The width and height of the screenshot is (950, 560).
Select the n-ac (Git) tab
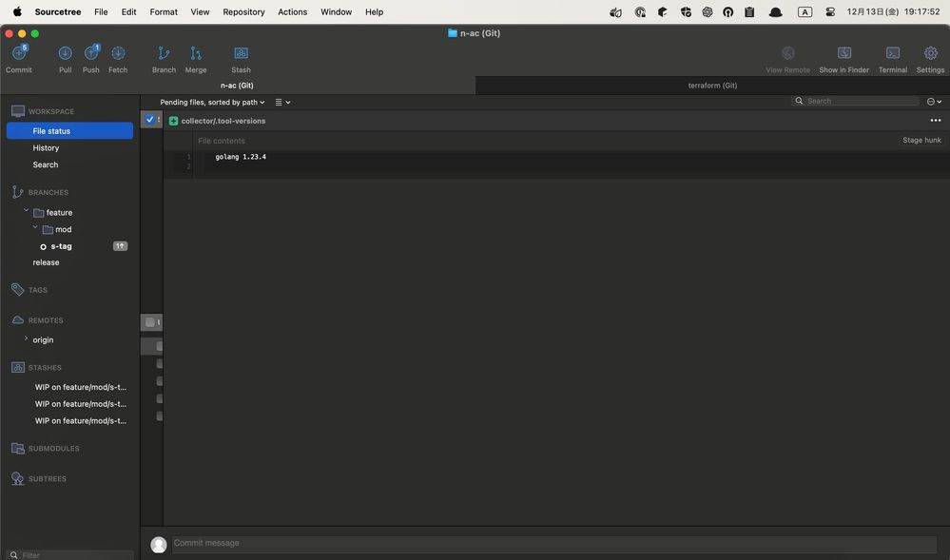pyautogui.click(x=237, y=86)
